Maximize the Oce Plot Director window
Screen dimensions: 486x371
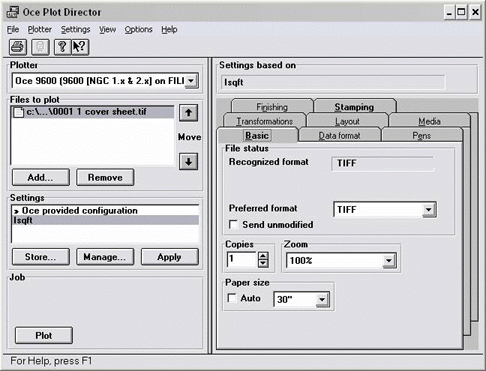point(461,13)
